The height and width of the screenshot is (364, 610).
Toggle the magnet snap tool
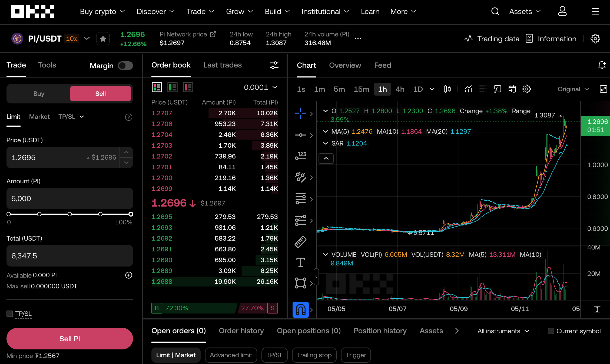coord(300,309)
